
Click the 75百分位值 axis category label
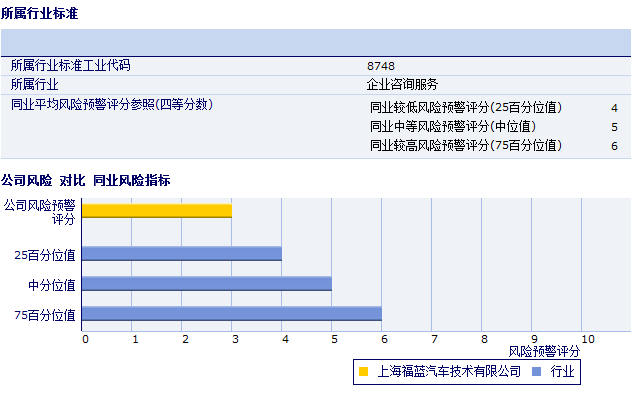[x=45, y=315]
